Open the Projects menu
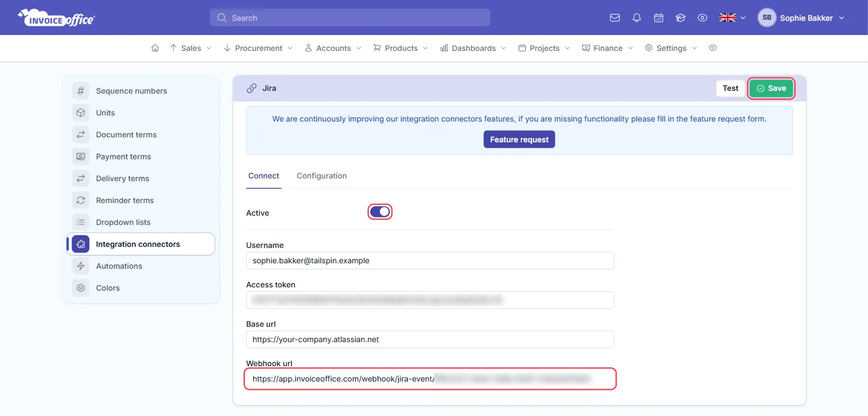Screen dimensions: 868x416 tap(544, 48)
